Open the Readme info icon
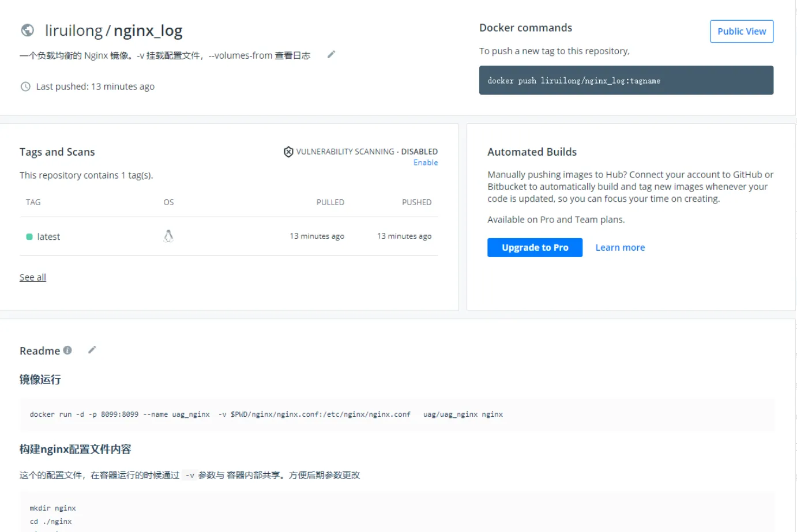The width and height of the screenshot is (797, 532). click(x=67, y=350)
